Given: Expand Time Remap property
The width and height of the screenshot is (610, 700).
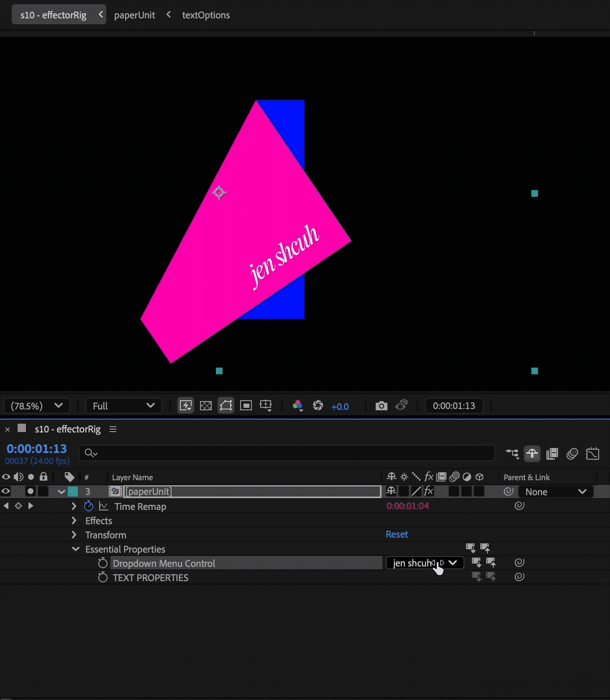Looking at the screenshot, I should (74, 506).
